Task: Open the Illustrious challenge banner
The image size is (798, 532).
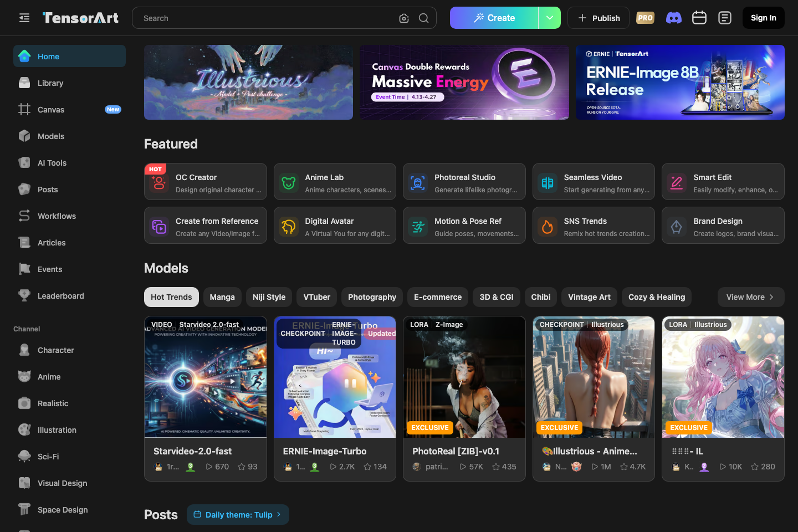Action: point(248,82)
